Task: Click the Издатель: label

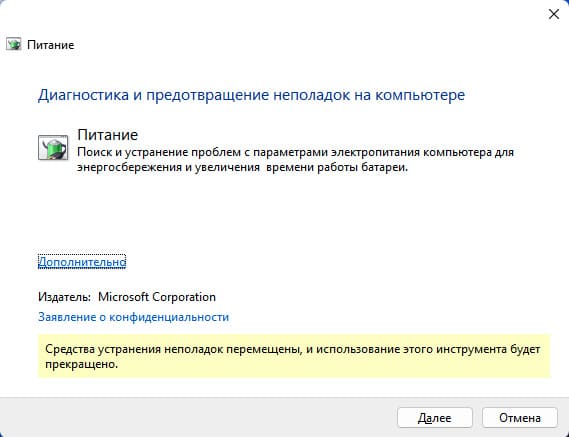Action: [64, 297]
